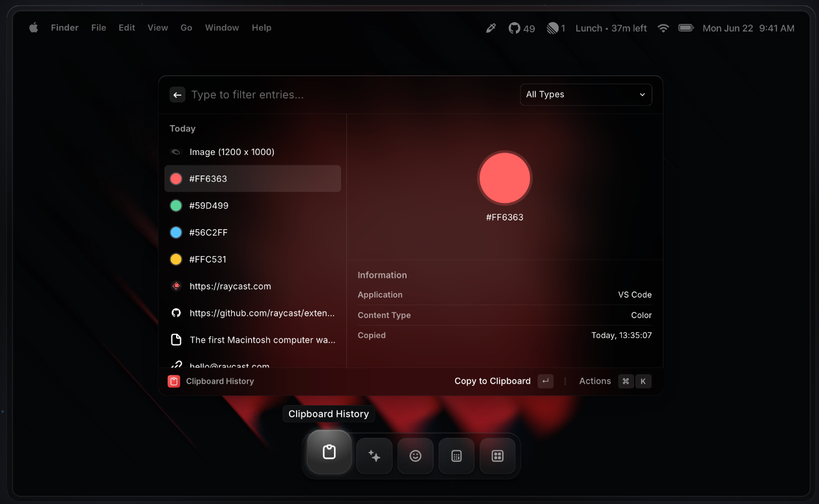819x504 pixels.
Task: Click the GitHub 49 menu bar item
Action: tap(522, 28)
